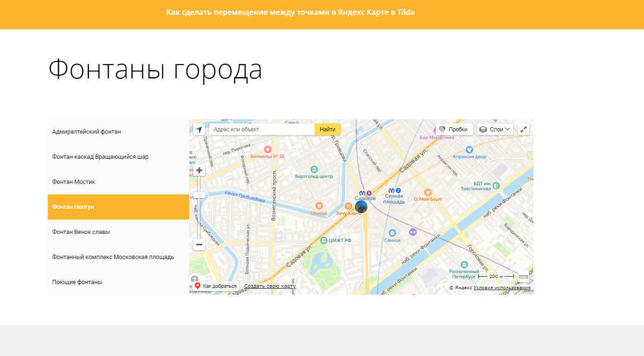Click the zoom slider handle
The width and height of the screenshot is (644, 356).
pyautogui.click(x=199, y=195)
